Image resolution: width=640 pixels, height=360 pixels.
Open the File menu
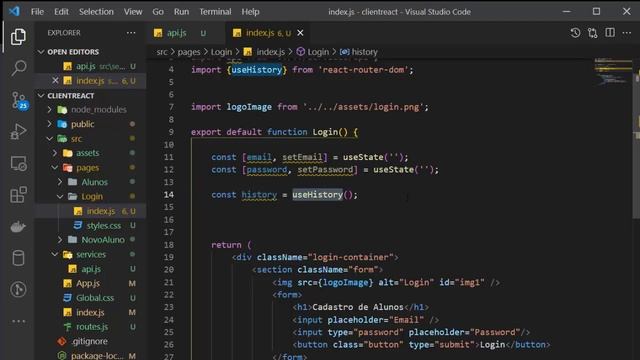(37, 11)
